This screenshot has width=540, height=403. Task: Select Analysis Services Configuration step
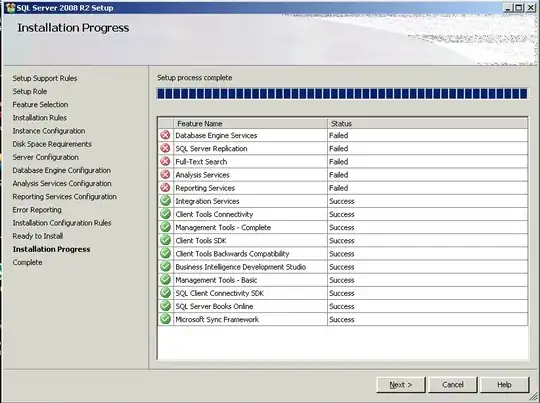[x=62, y=183]
